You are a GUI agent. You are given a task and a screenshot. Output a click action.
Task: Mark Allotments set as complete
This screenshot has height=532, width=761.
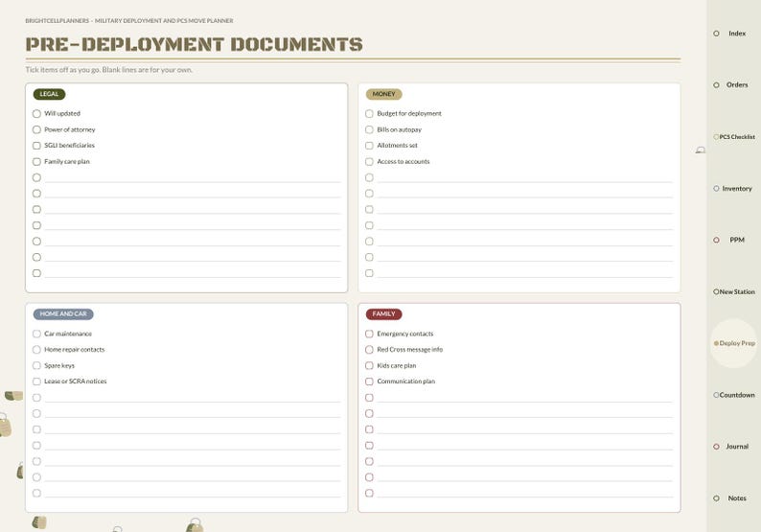pos(369,146)
